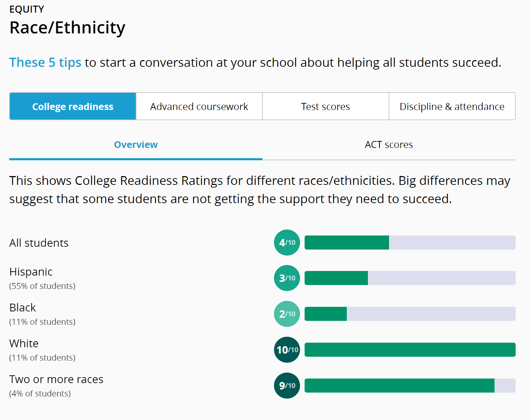Click the Black rating progress bar

tap(410, 314)
